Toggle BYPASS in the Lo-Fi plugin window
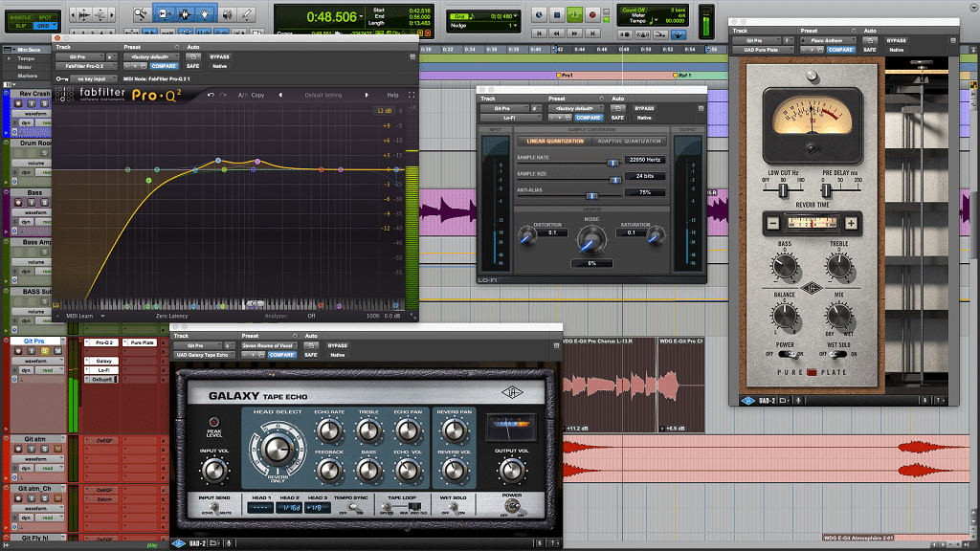The image size is (980, 551). pos(644,109)
